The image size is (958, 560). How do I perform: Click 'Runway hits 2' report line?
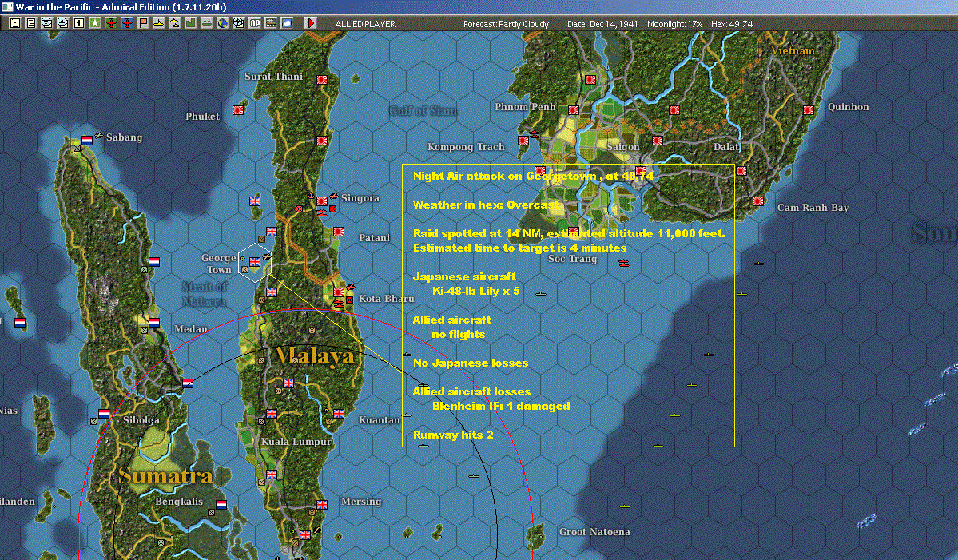(x=453, y=435)
